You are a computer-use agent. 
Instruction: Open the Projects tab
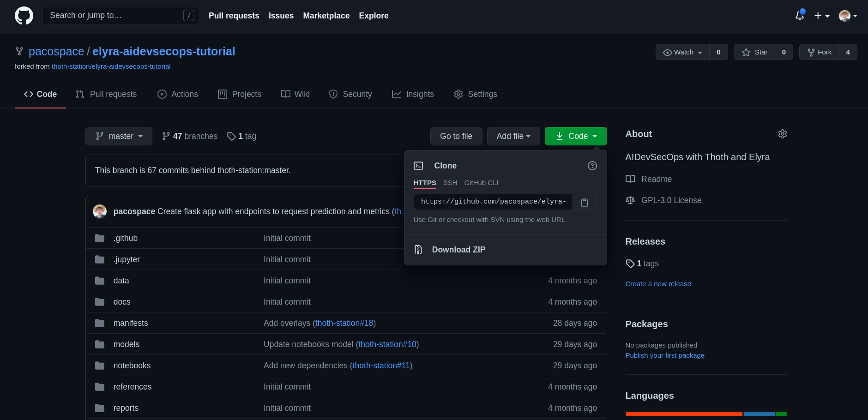(x=240, y=94)
